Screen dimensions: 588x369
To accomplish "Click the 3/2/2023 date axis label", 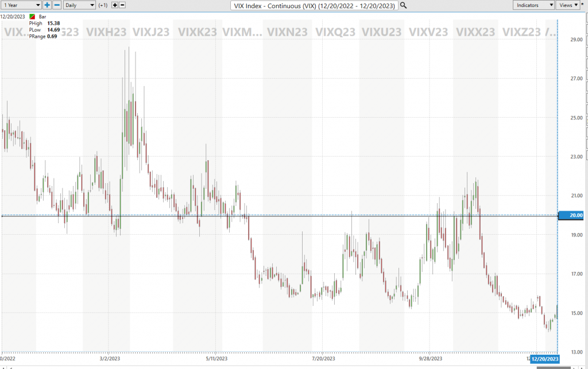I will [x=110, y=358].
